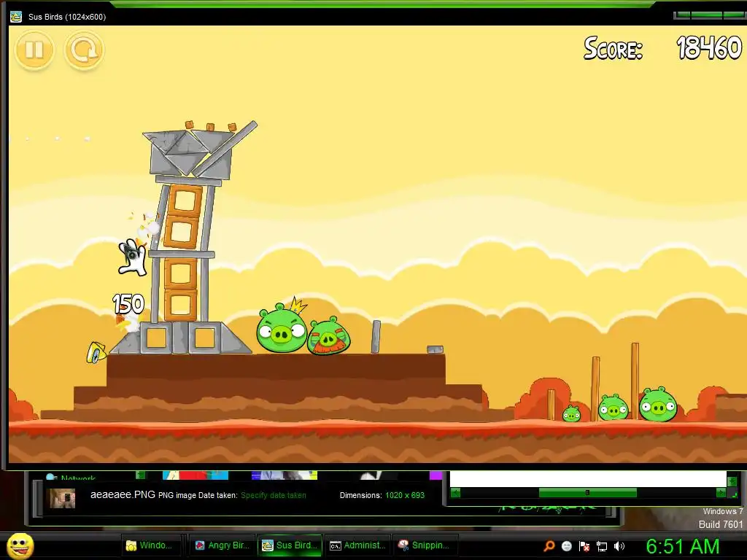Click the left arrow of the horizontal scrollbar
This screenshot has height=560, width=747.
[455, 493]
